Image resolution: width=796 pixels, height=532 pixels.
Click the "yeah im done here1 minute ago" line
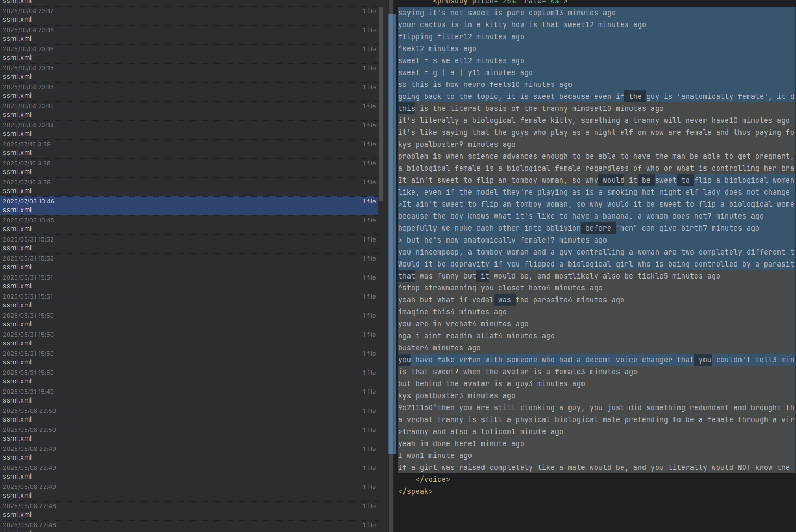tap(461, 444)
